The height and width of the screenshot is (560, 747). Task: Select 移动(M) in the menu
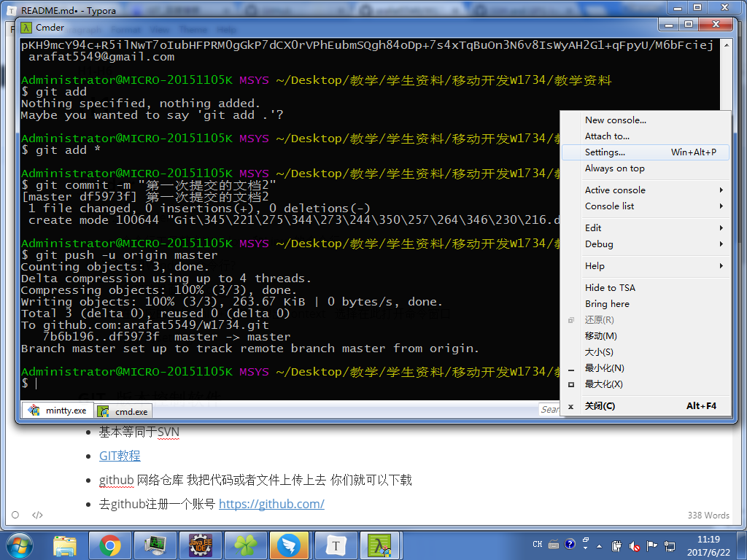pyautogui.click(x=646, y=336)
